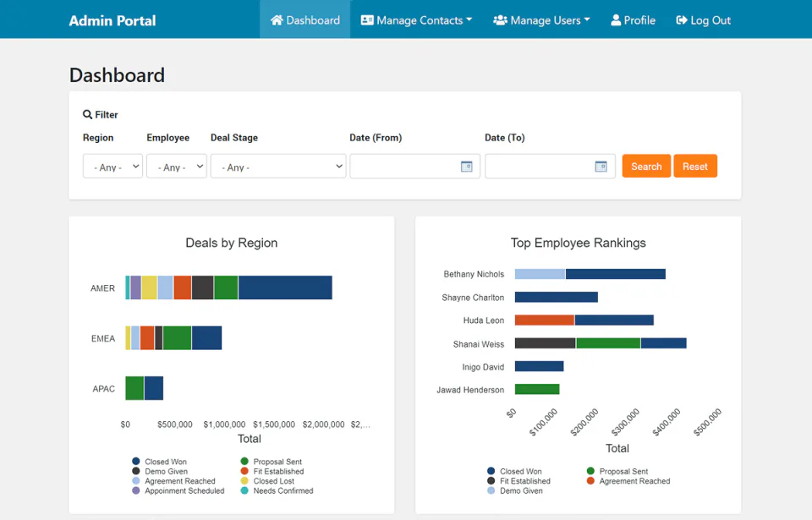
Task: Click the Date (To) input field
Action: tap(550, 167)
